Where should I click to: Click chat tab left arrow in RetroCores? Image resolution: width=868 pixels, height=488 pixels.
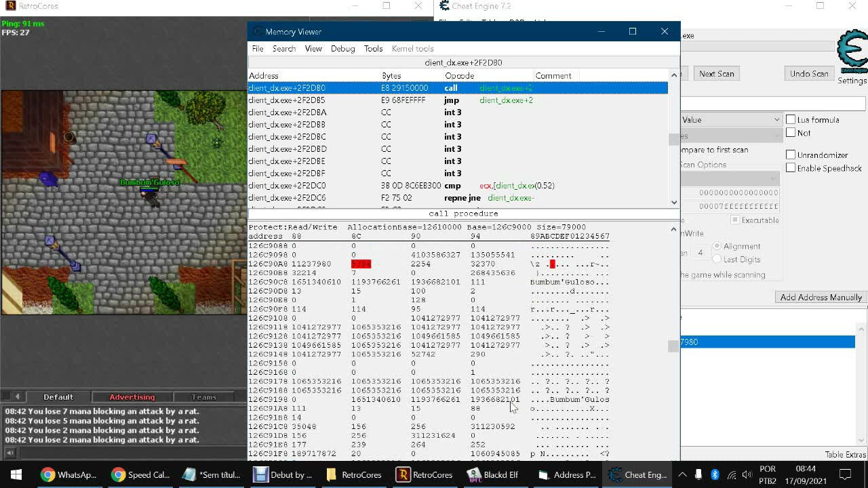point(17,396)
